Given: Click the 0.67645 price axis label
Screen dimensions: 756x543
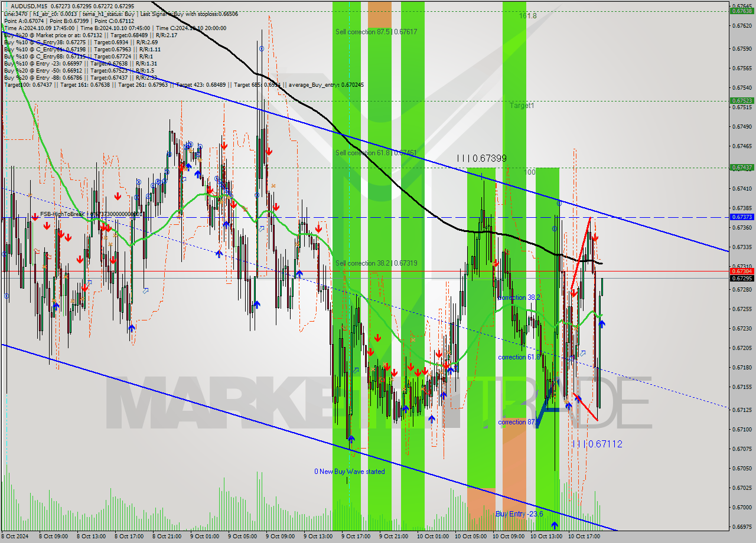Looking at the screenshot, I should 741,6.
